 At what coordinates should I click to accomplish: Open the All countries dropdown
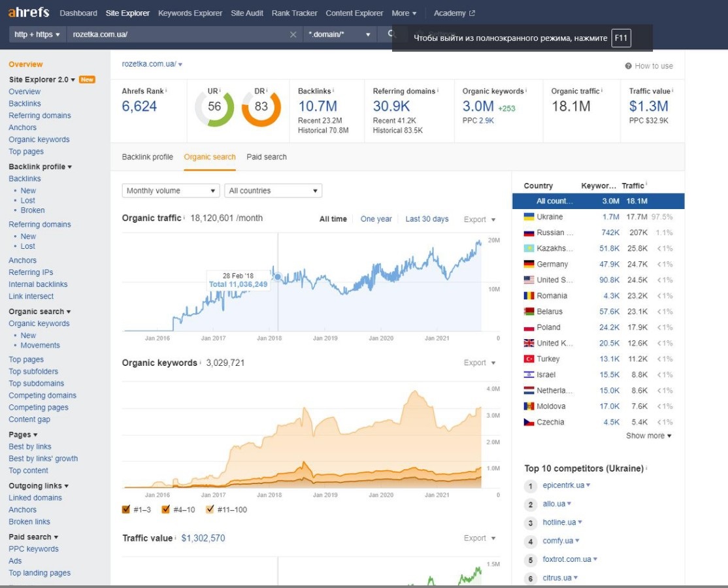pyautogui.click(x=273, y=191)
